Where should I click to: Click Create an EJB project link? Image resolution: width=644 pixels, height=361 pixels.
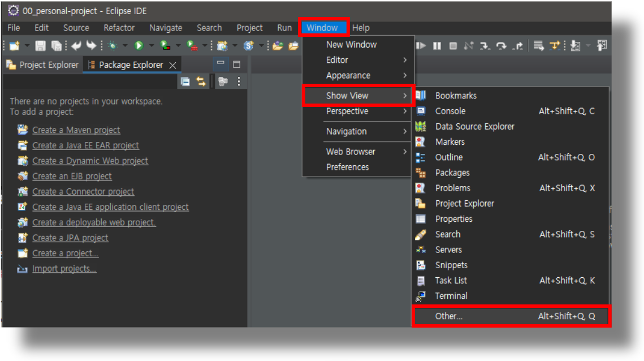click(x=72, y=176)
